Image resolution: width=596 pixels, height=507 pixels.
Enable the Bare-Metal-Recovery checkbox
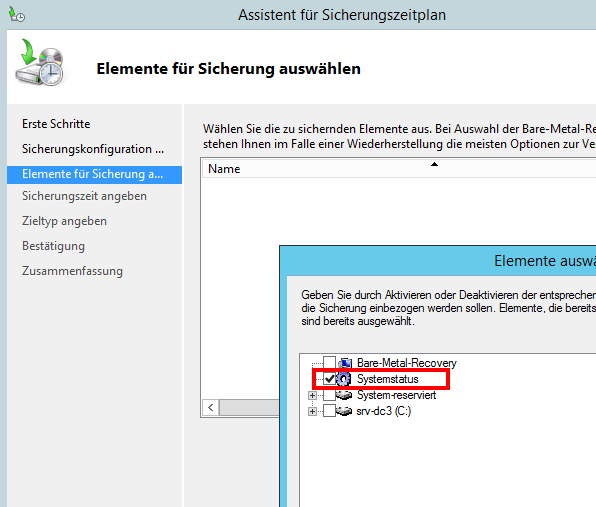(x=329, y=363)
